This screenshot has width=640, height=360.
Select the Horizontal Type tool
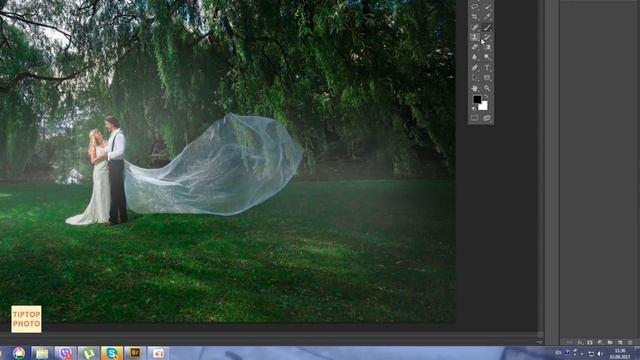pyautogui.click(x=487, y=68)
